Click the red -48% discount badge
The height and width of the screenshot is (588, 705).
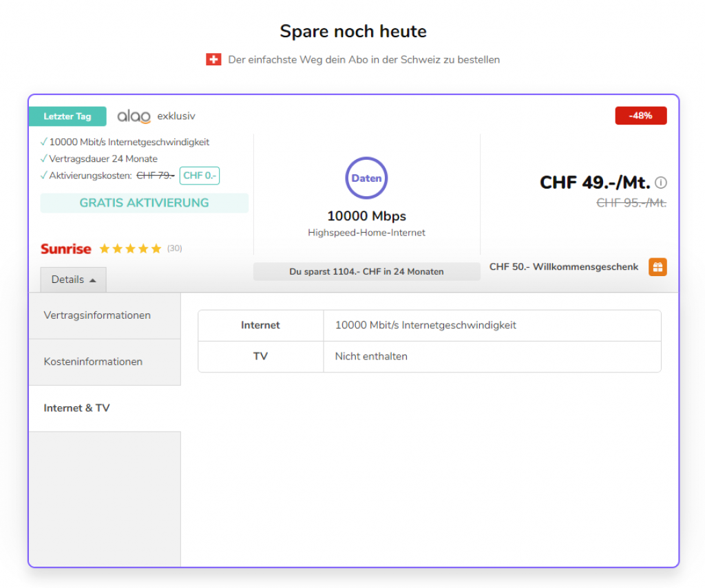click(x=640, y=116)
